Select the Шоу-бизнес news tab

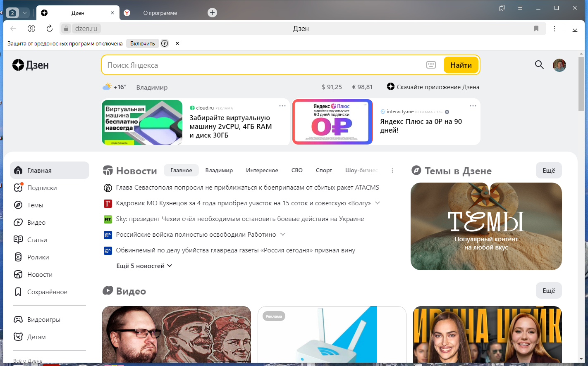(361, 170)
